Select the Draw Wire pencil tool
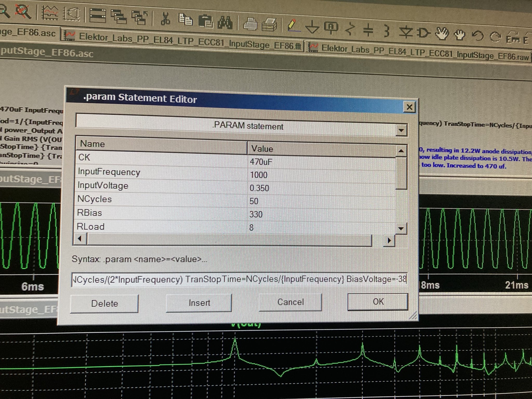 point(294,26)
